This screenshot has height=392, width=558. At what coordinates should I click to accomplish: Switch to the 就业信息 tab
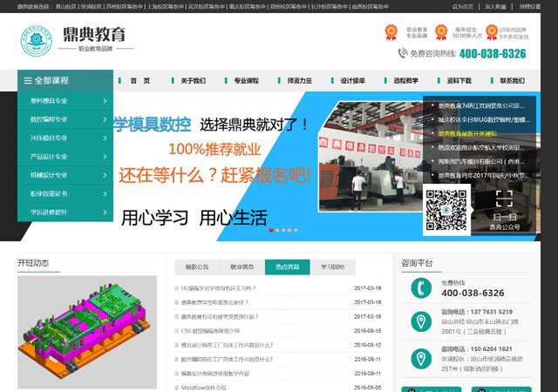point(242,267)
